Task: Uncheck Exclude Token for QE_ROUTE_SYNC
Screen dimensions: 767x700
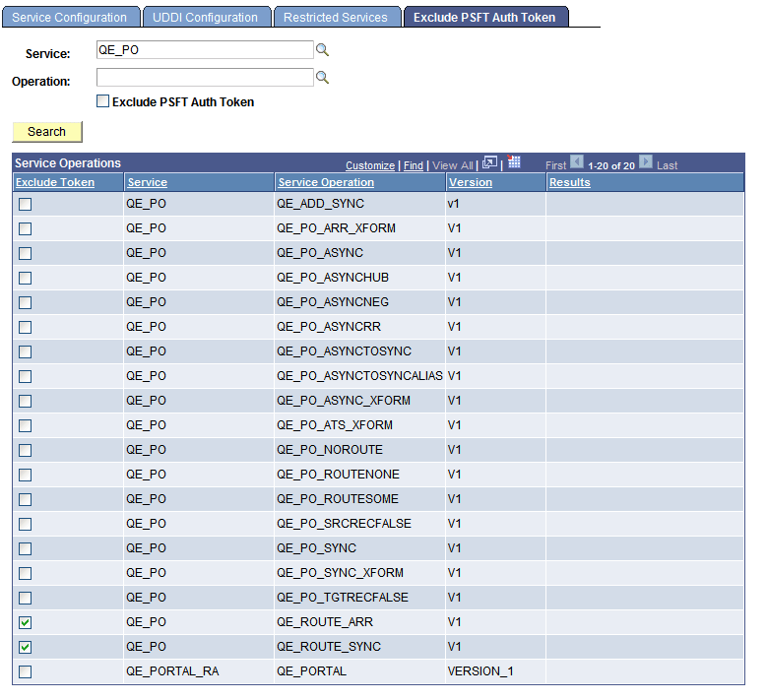Action: pyautogui.click(x=26, y=647)
